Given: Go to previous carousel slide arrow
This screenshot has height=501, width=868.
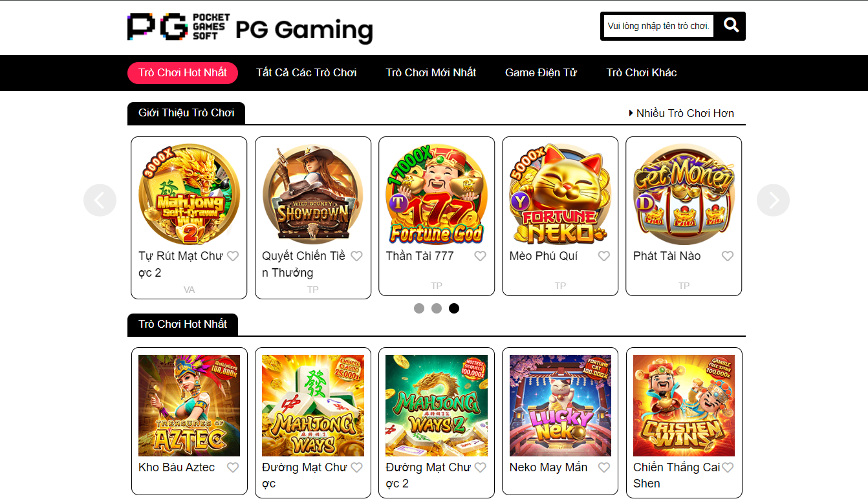Looking at the screenshot, I should click(100, 200).
